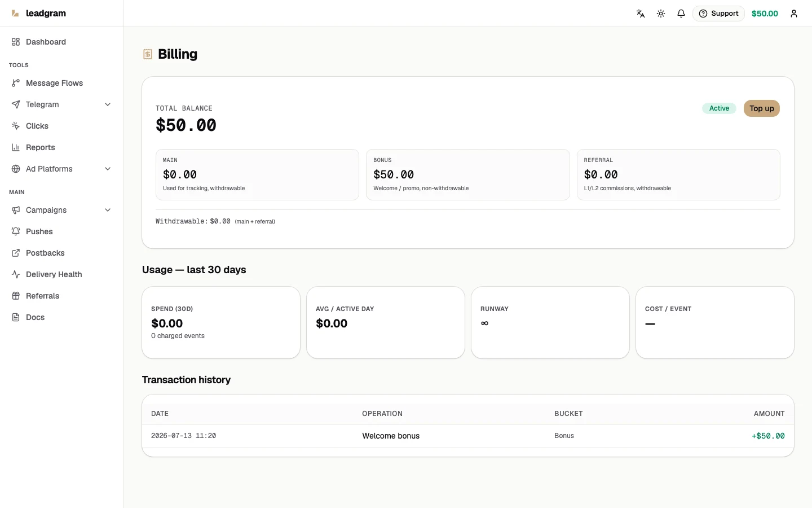The width and height of the screenshot is (812, 508).
Task: Toggle the light/dark theme sun icon
Action: click(x=661, y=14)
